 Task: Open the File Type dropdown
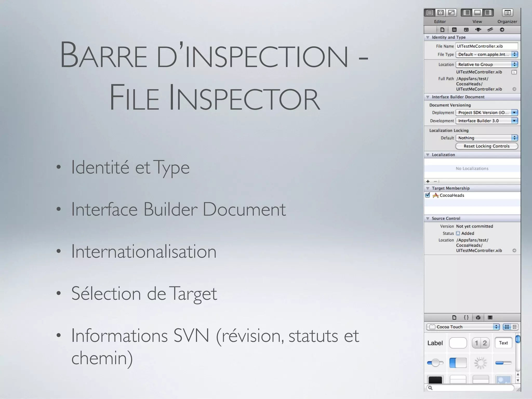coord(487,54)
